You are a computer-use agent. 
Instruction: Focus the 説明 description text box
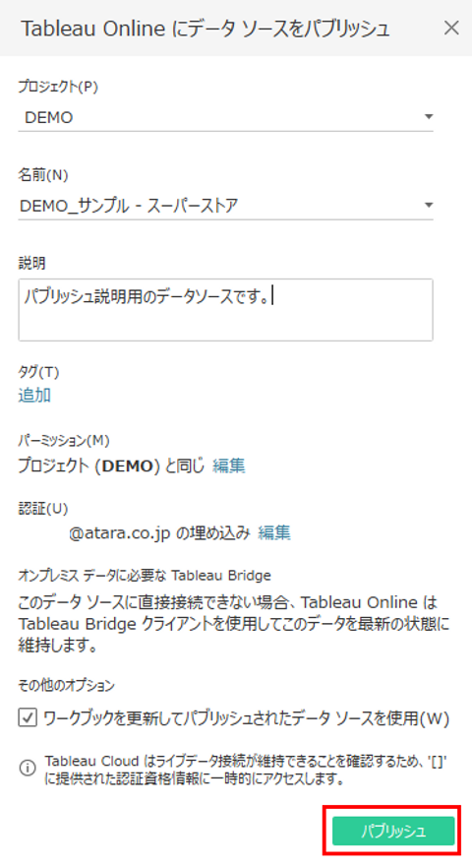coord(226,309)
